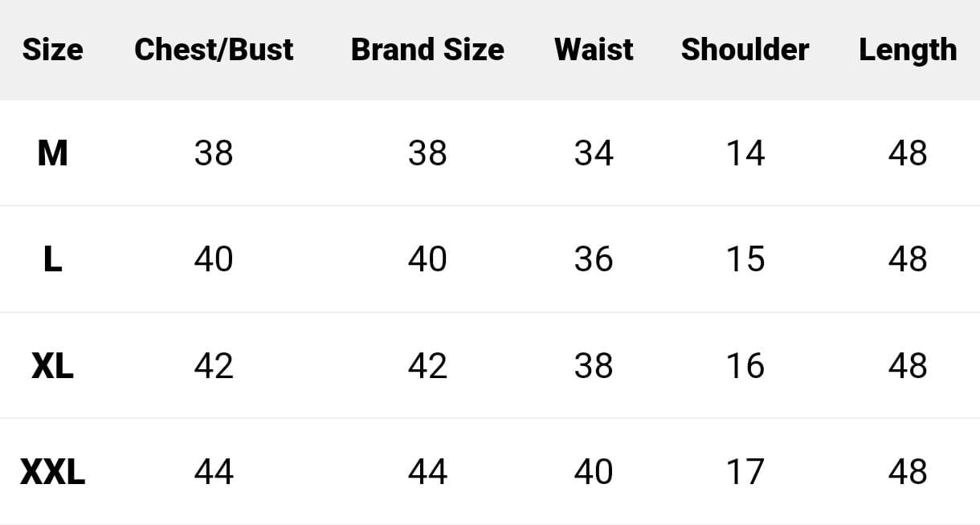The height and width of the screenshot is (525, 980).
Task: Click the Shoulder column header
Action: click(x=745, y=50)
